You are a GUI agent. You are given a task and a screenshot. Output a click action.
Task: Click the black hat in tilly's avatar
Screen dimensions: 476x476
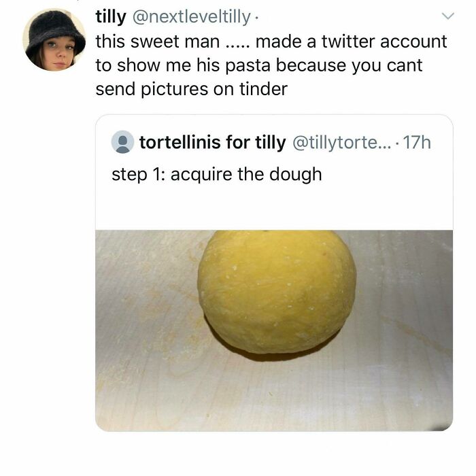54,26
